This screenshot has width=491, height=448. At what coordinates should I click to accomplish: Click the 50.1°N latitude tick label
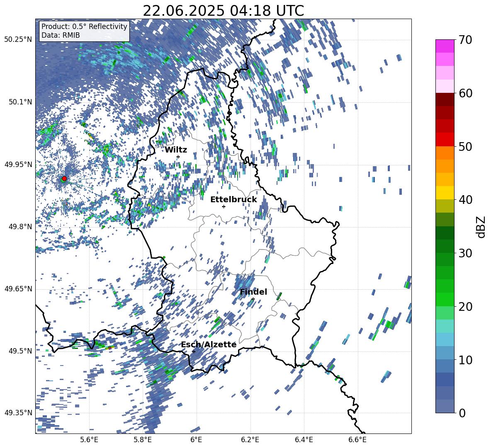20,102
